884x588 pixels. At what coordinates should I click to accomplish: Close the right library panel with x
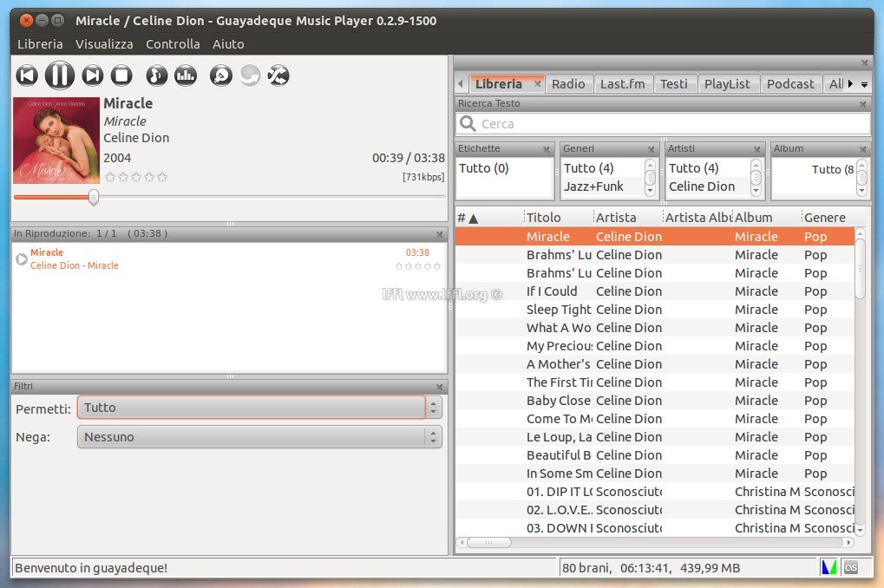coord(864,62)
